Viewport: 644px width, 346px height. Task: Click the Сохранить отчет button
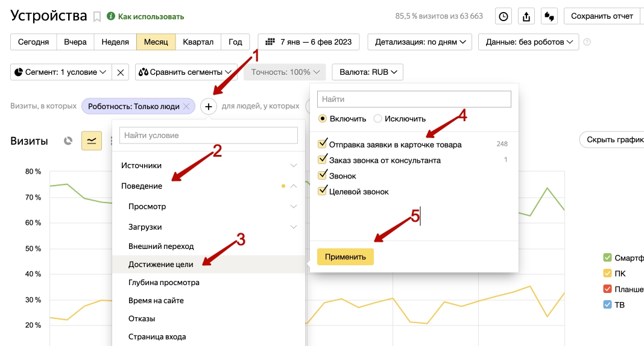pyautogui.click(x=602, y=16)
